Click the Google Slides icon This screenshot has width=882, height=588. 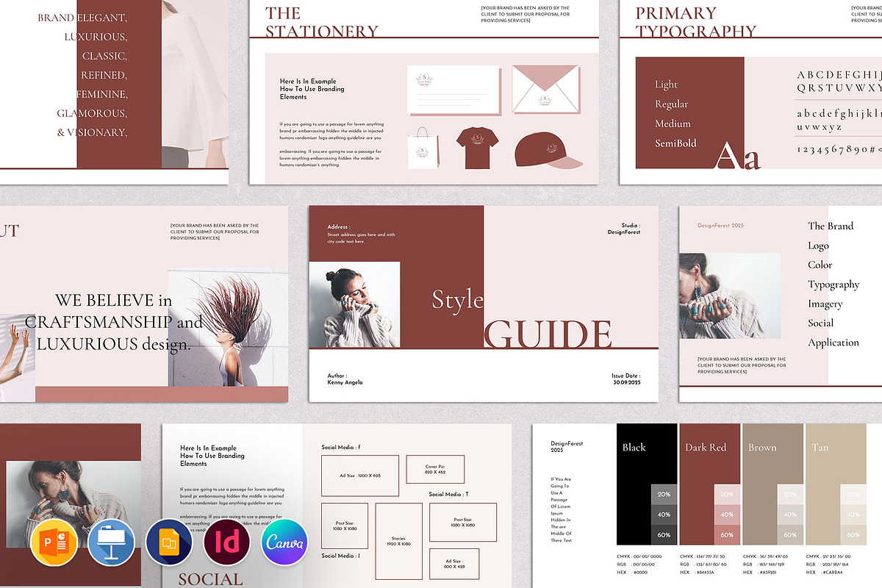(169, 542)
